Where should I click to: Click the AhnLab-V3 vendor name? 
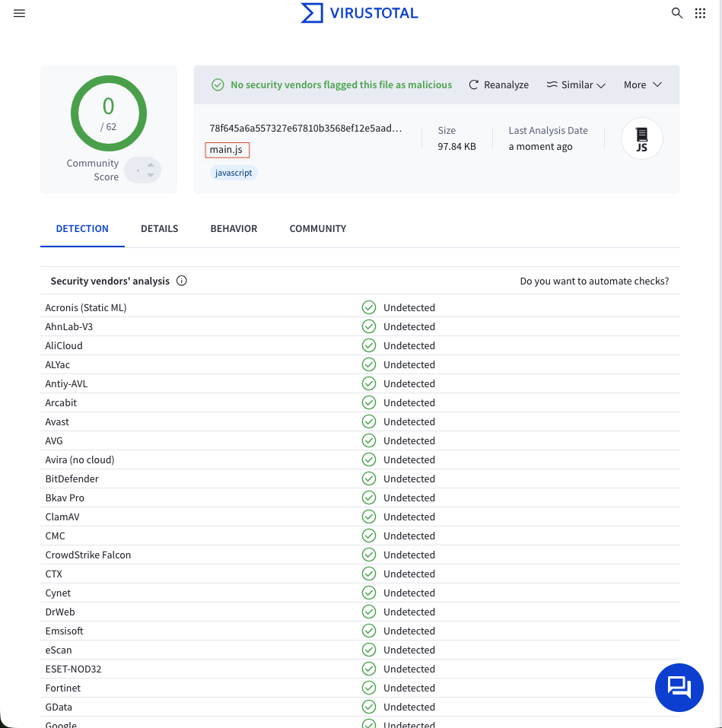coord(68,326)
